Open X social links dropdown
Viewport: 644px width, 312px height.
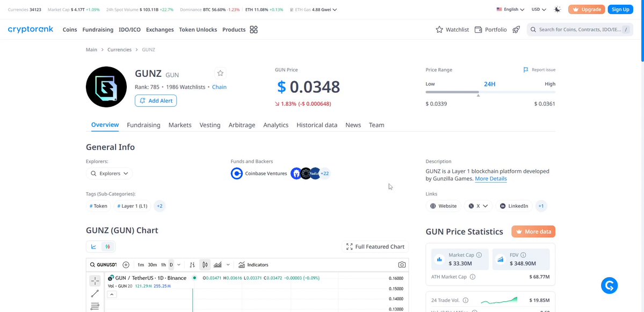tap(478, 206)
